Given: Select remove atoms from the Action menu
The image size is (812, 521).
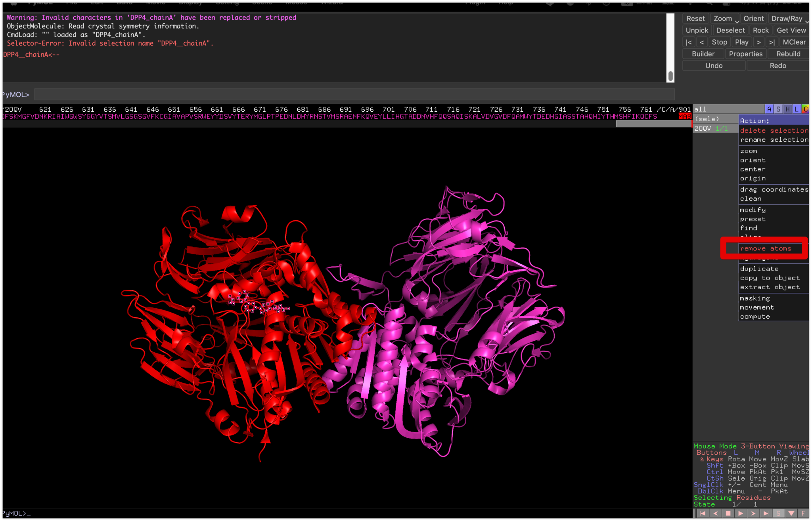Looking at the screenshot, I should (765, 248).
